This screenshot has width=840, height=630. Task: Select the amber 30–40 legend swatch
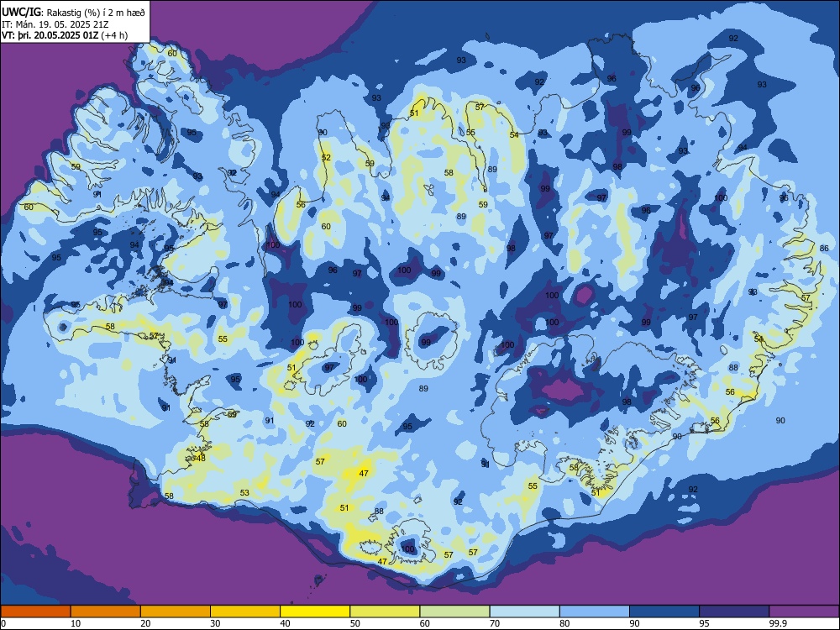click(x=245, y=612)
